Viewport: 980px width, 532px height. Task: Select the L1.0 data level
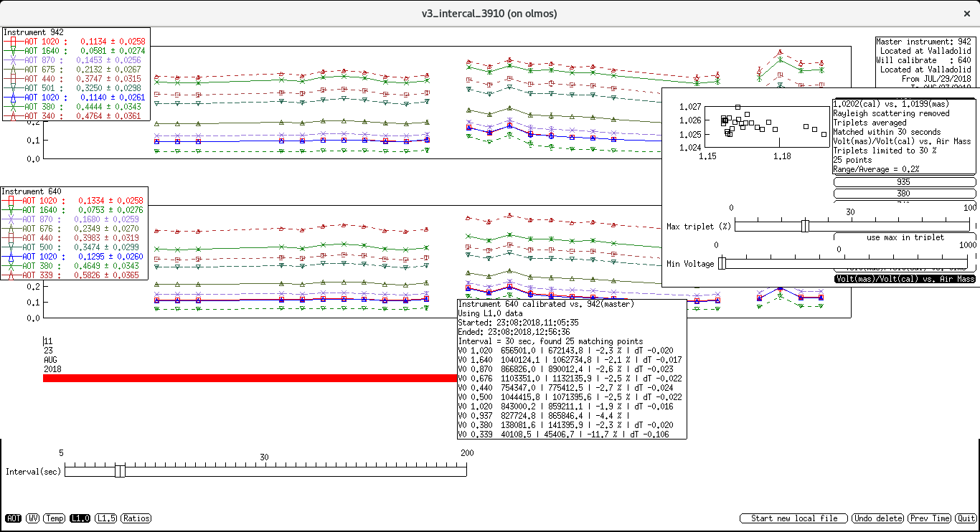click(80, 518)
